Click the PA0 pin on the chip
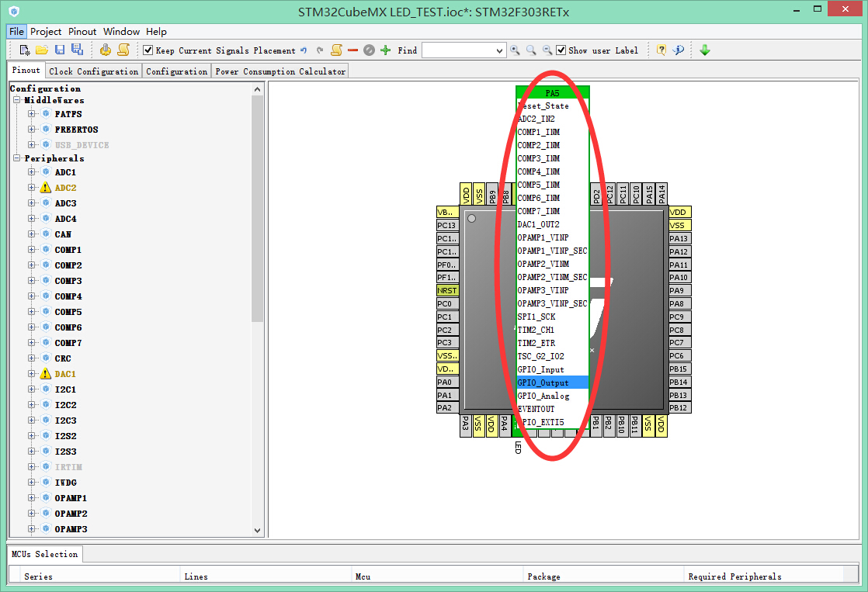 click(x=447, y=382)
